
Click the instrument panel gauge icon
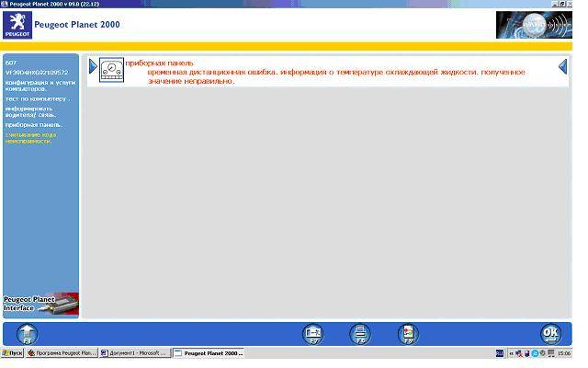tap(111, 71)
